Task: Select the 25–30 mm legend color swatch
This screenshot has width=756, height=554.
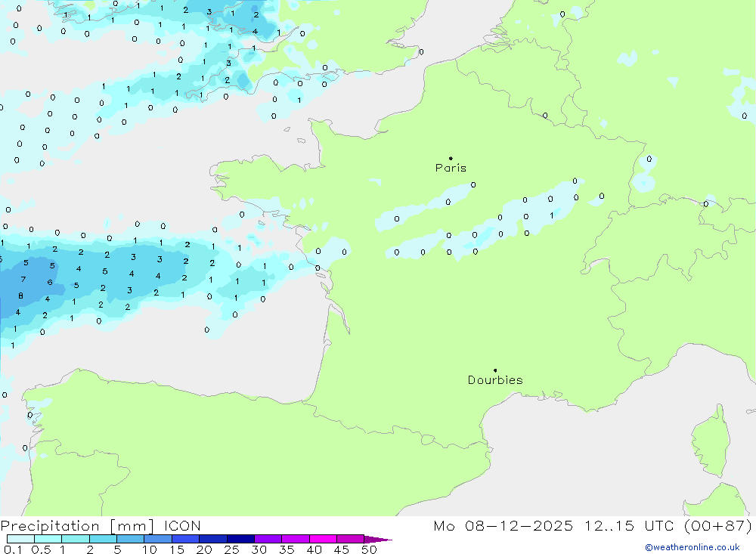Action: coord(240,539)
